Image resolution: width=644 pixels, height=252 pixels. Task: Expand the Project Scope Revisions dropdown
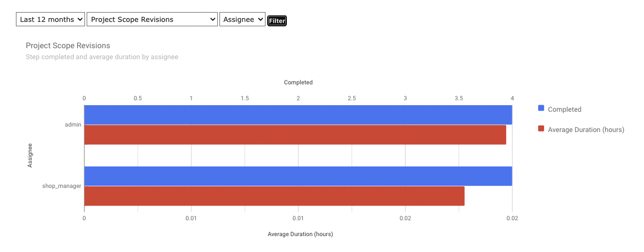(x=152, y=20)
